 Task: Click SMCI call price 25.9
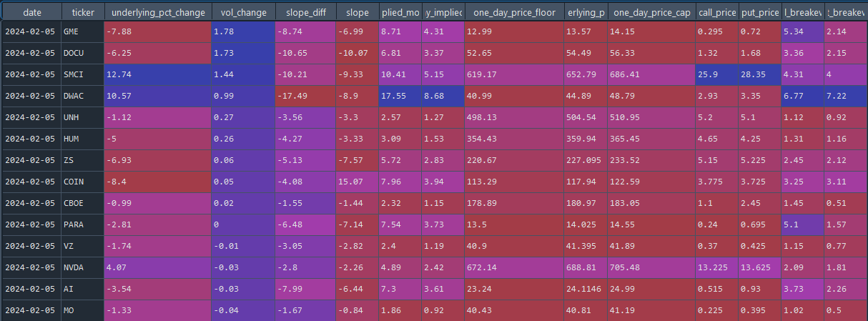(717, 75)
